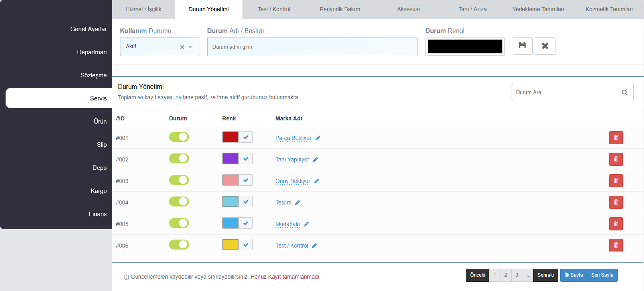Delete the Onay Bekliyor row
The height and width of the screenshot is (291, 644).
[x=616, y=181]
